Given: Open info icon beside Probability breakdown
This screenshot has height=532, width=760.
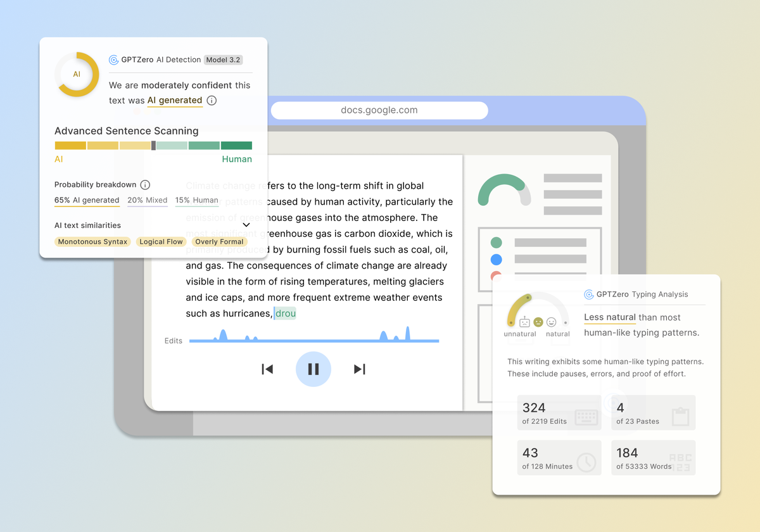Looking at the screenshot, I should click(145, 185).
